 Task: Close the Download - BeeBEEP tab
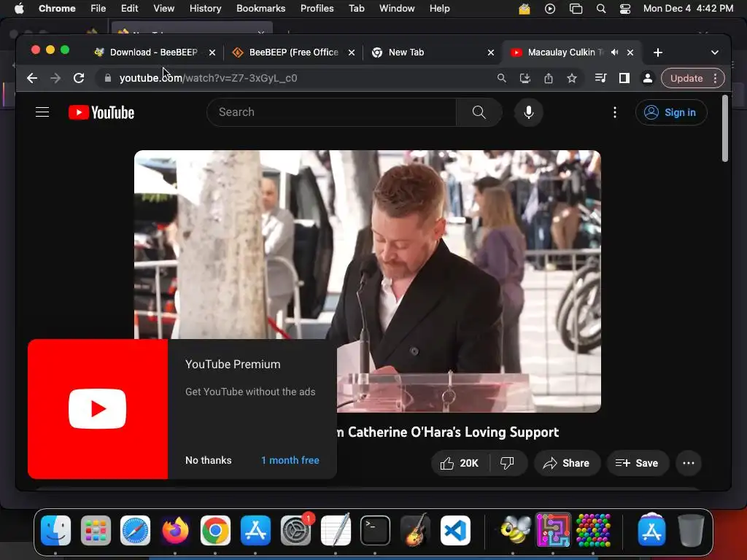pos(212,52)
